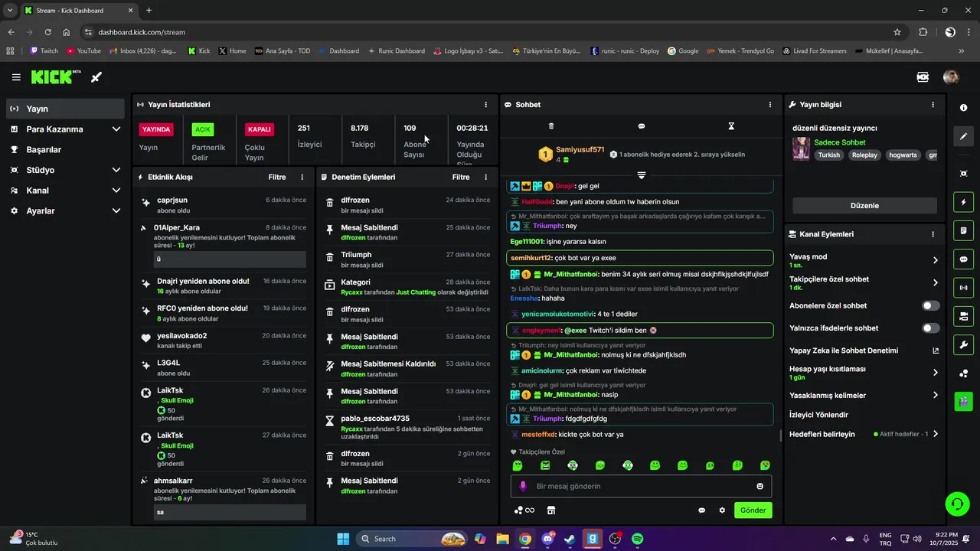Toggle the lightning activity widget icon
This screenshot has width=980, height=551.
point(964,202)
